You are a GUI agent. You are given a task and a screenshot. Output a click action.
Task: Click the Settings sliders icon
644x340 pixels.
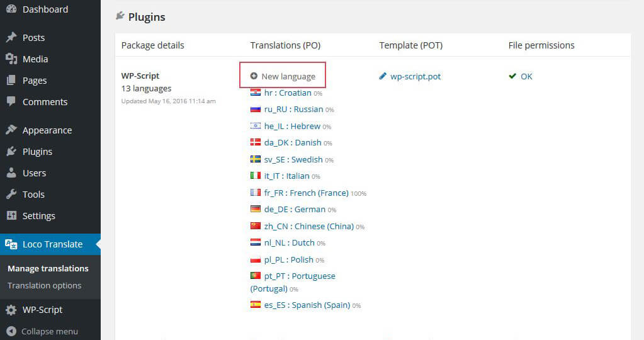click(11, 215)
